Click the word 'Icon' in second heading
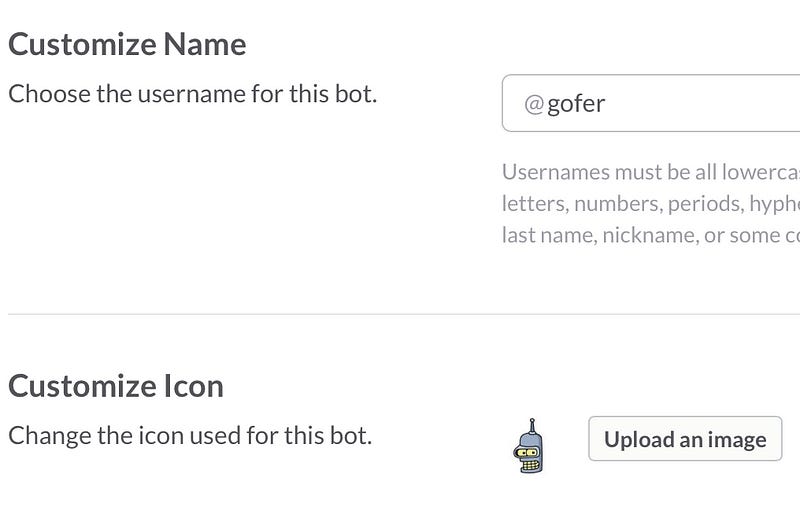The width and height of the screenshot is (800, 507). pos(194,386)
